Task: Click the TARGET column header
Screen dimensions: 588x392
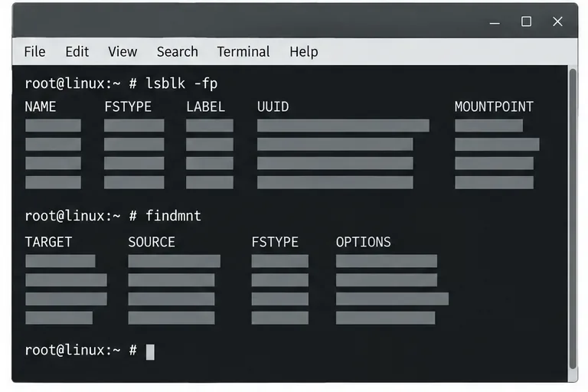Action: pos(48,242)
